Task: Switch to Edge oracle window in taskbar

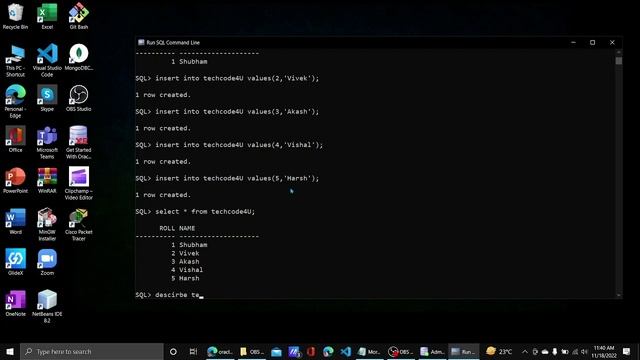Action: coord(220,351)
